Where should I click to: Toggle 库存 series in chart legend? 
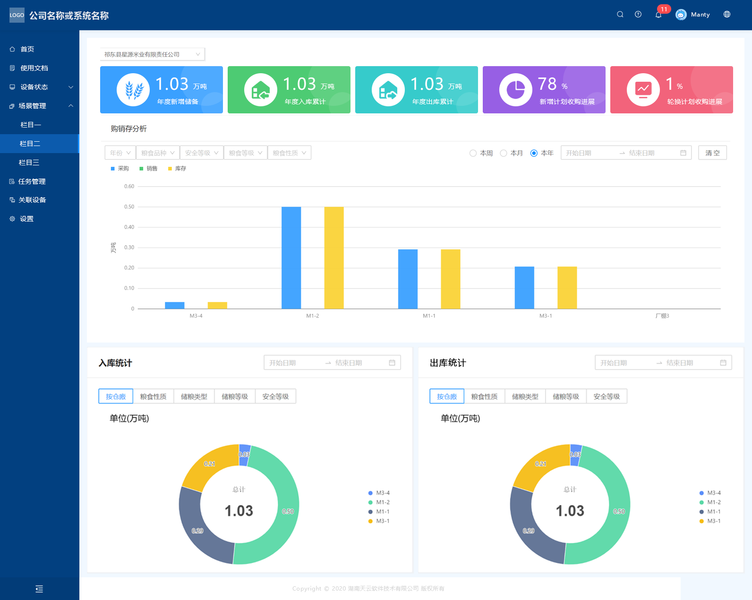pyautogui.click(x=177, y=168)
